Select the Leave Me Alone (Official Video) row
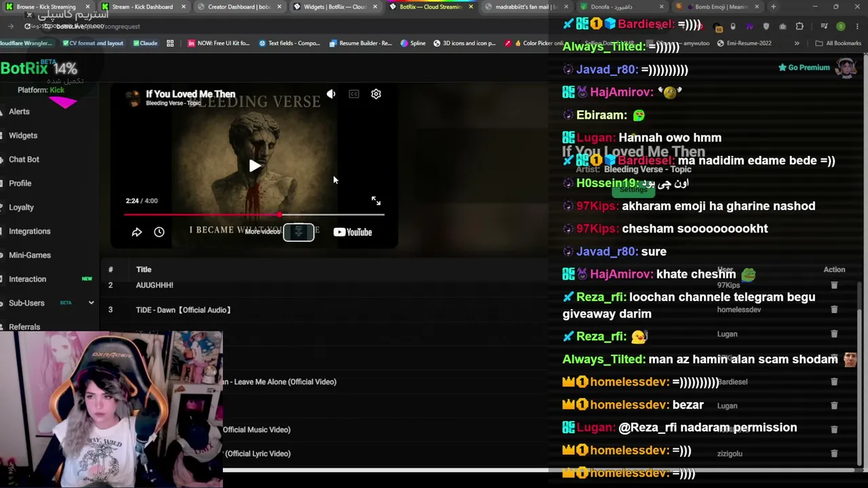Viewport: 868px width, 488px height. [477, 382]
